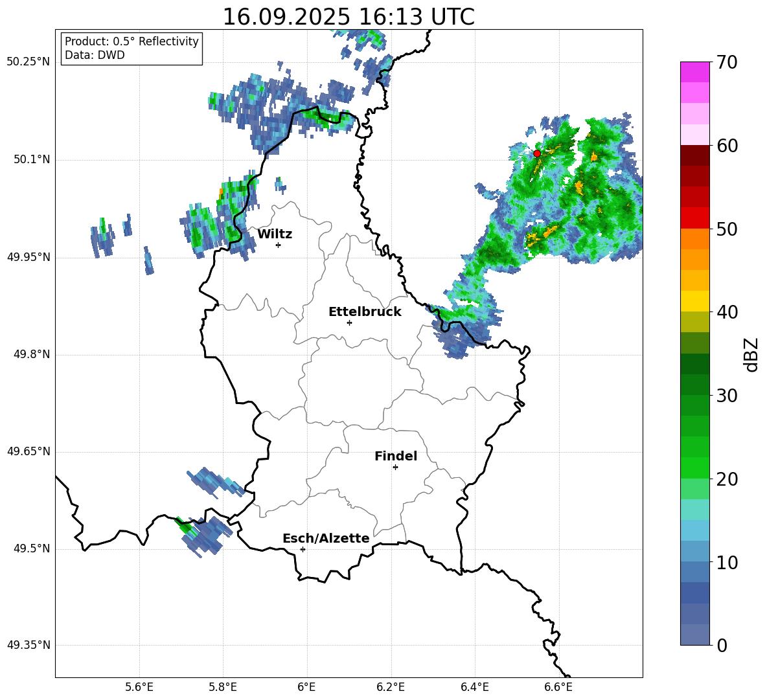
Task: Click the Ettelbruck city label
Action: [365, 312]
